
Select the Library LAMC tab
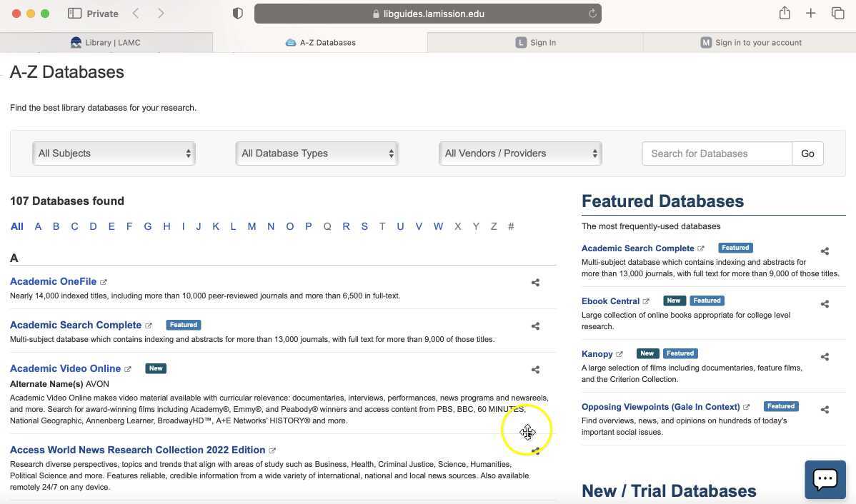coord(106,42)
